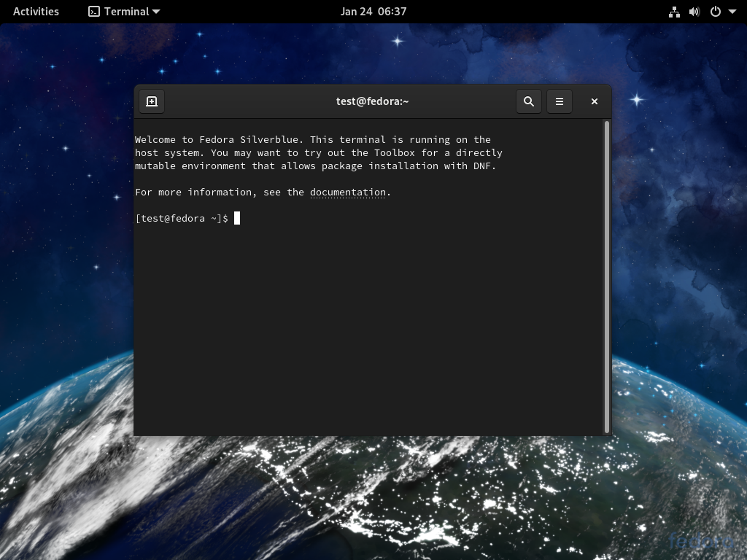Click the Terminal icon in top bar
The height and width of the screenshot is (560, 747).
(x=94, y=12)
